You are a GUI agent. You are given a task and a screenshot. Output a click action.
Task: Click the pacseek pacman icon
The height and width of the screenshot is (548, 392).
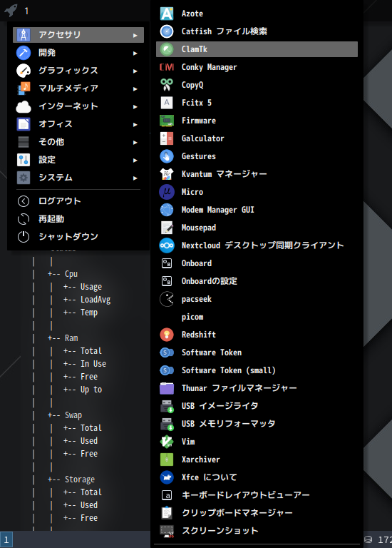tap(167, 299)
